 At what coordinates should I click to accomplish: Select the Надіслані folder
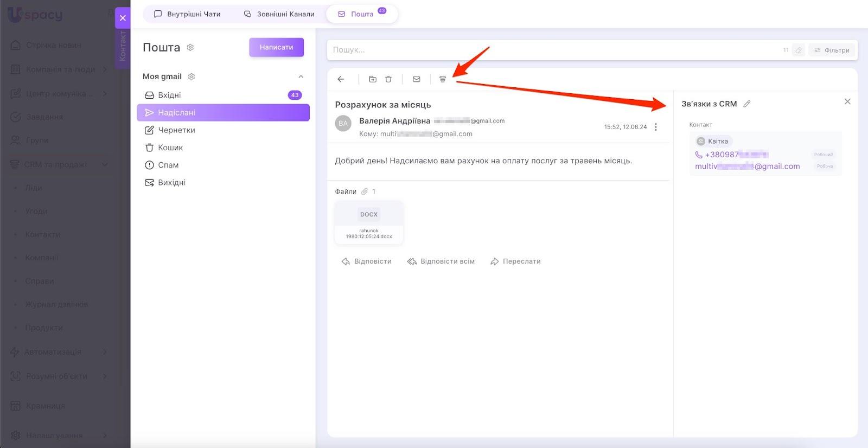[x=223, y=112]
